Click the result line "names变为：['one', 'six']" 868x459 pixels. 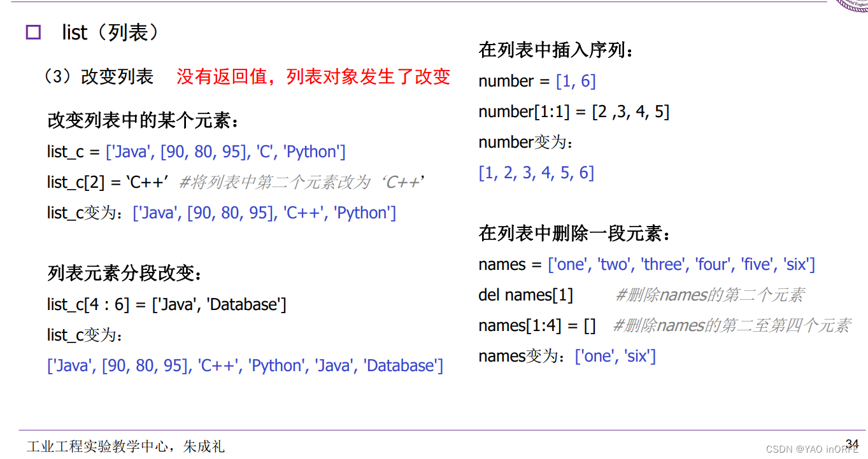567,356
